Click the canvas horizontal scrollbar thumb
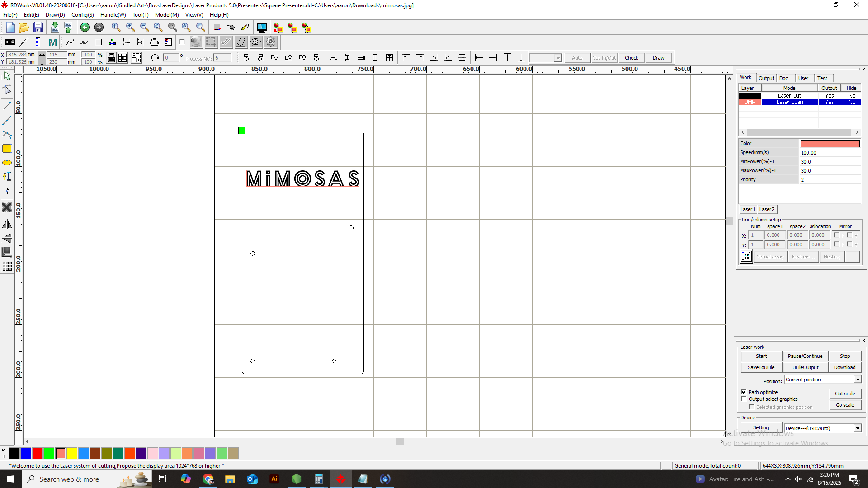Image resolution: width=868 pixels, height=488 pixels. pos(400,441)
